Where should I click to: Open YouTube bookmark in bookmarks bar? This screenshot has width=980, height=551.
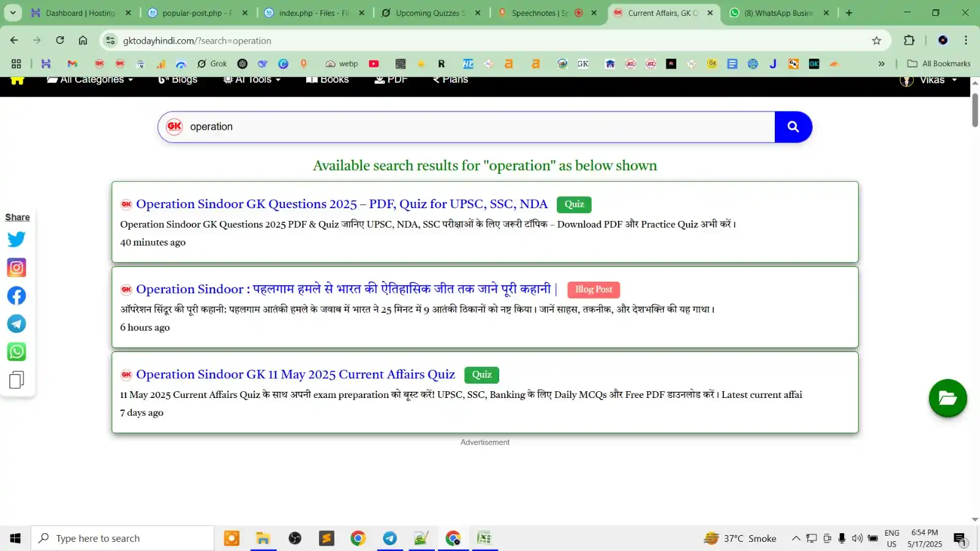374,64
